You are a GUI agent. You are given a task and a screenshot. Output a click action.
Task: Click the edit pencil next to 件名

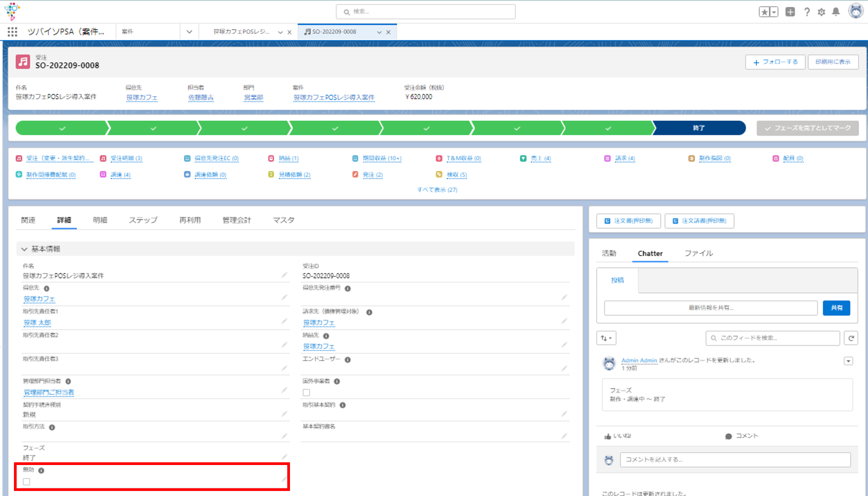point(284,275)
